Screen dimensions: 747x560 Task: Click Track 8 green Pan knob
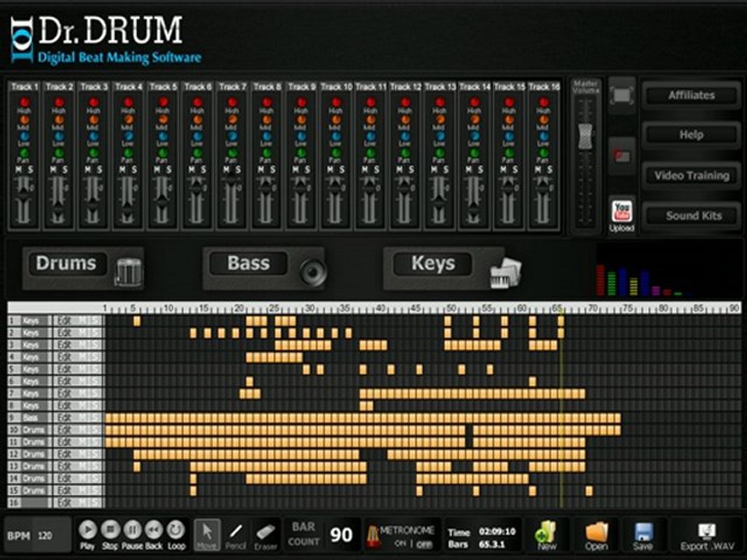(x=267, y=153)
